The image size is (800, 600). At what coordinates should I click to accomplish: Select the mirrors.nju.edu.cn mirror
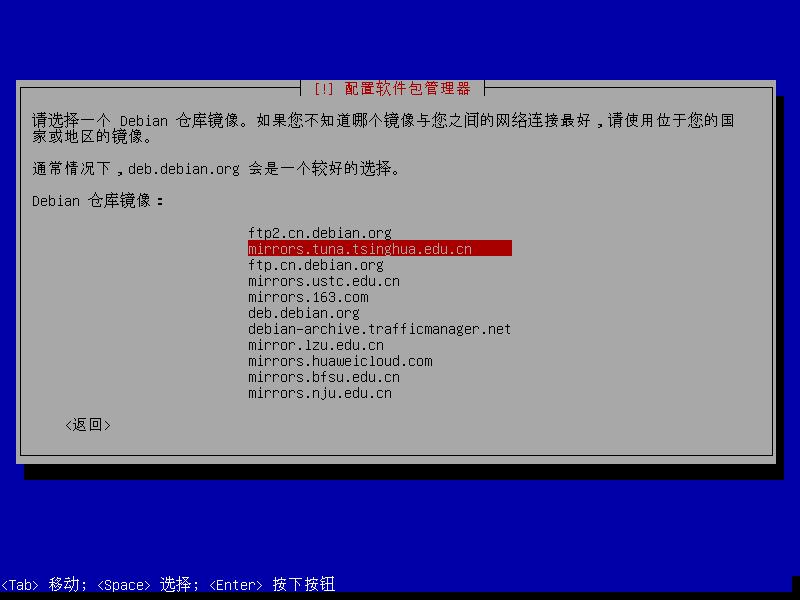(x=320, y=393)
